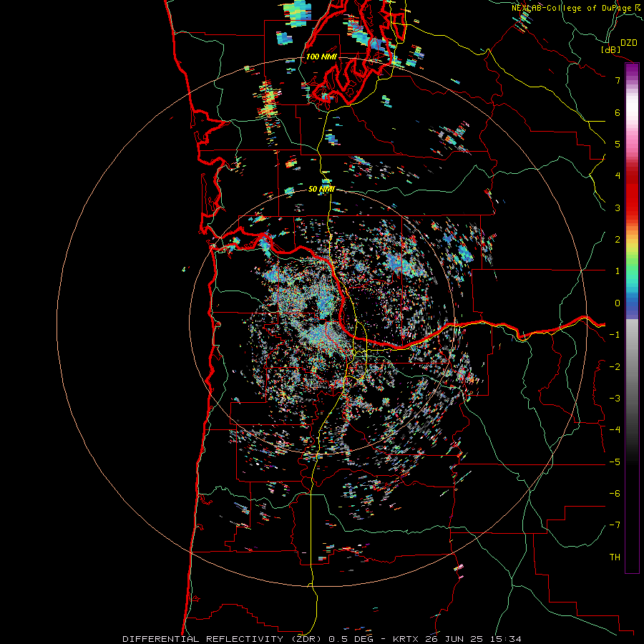Click the '50 NMI' range ring label
The image size is (644, 644).
(x=321, y=189)
